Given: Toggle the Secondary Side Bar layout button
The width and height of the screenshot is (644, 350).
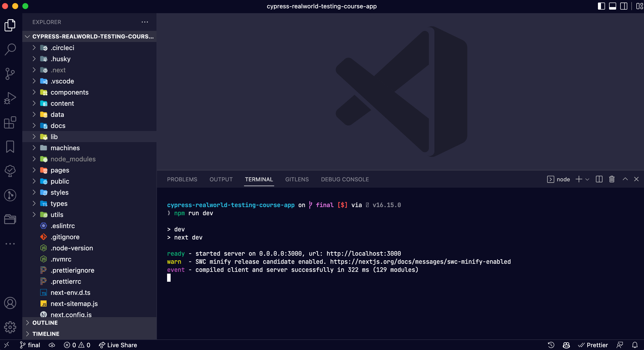Looking at the screenshot, I should (623, 6).
